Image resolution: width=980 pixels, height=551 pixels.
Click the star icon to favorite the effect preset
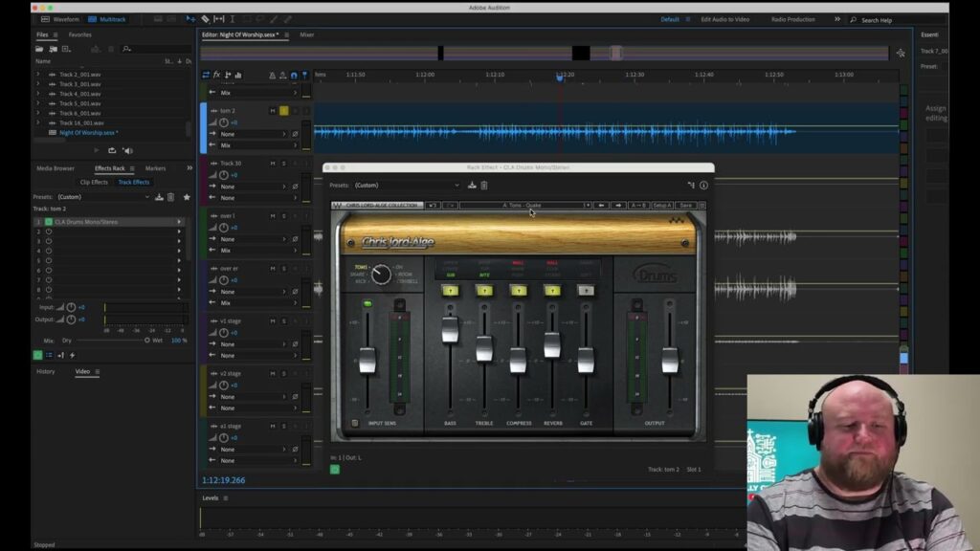[187, 197]
